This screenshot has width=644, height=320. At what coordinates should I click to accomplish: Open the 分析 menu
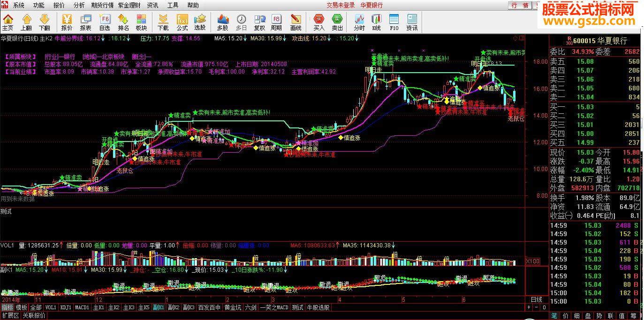[x=79, y=5]
